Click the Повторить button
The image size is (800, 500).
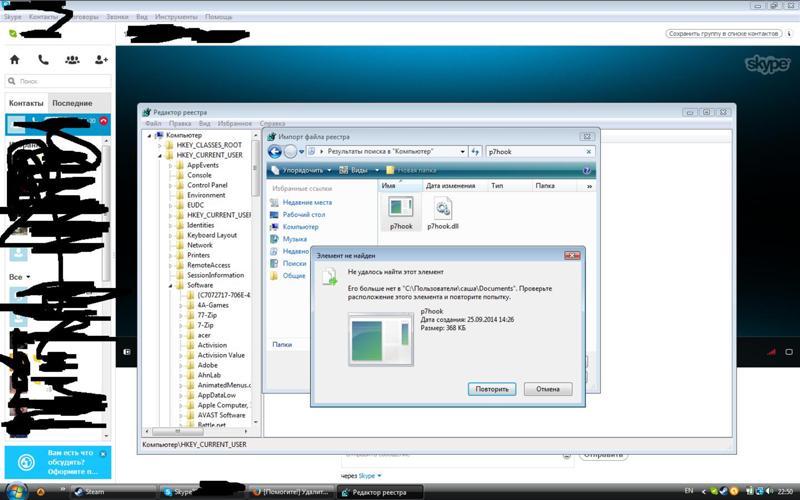coord(491,389)
